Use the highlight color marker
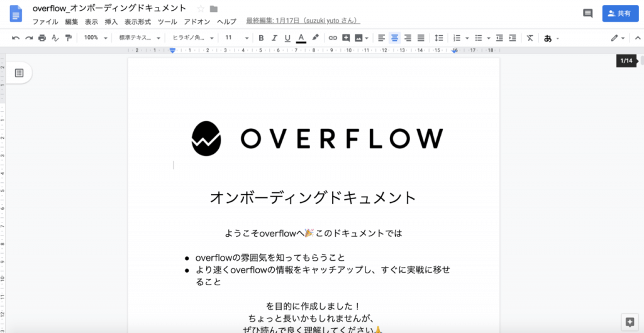Screen dimensions: 644x333 (316, 38)
